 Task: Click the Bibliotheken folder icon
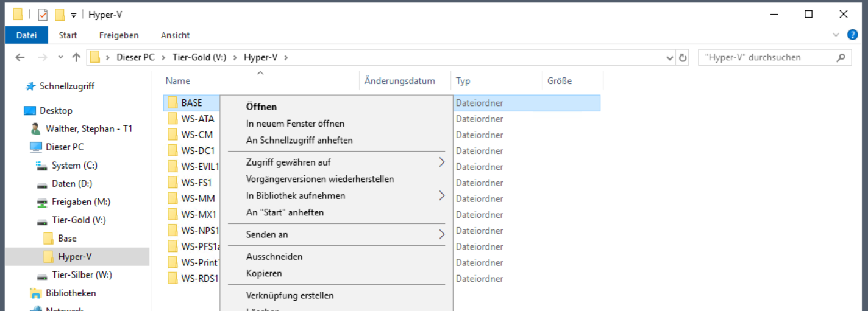click(x=36, y=293)
